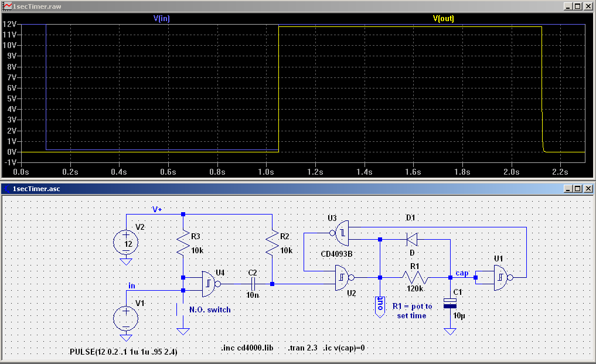Click the C1 polarized capacitor symbol
This screenshot has height=364, width=596.
[x=450, y=303]
